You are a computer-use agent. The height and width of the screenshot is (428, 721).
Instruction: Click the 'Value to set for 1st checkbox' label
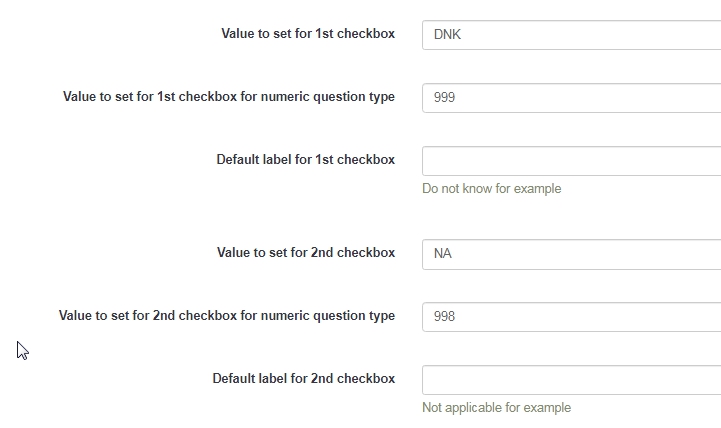point(308,34)
